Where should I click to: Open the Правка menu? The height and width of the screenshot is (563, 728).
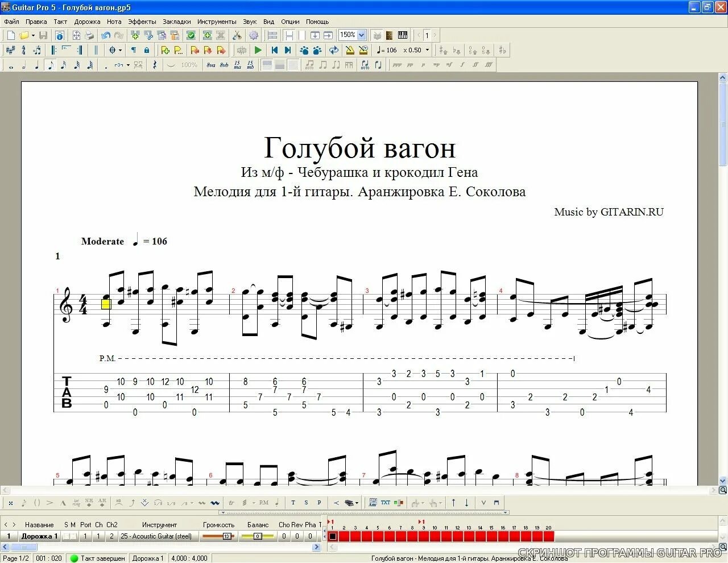tap(36, 22)
